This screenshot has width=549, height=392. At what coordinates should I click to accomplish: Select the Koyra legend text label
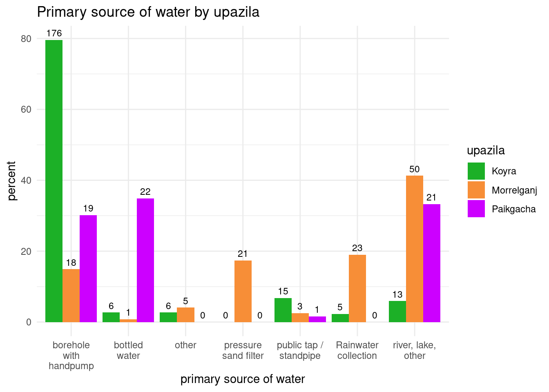point(504,171)
